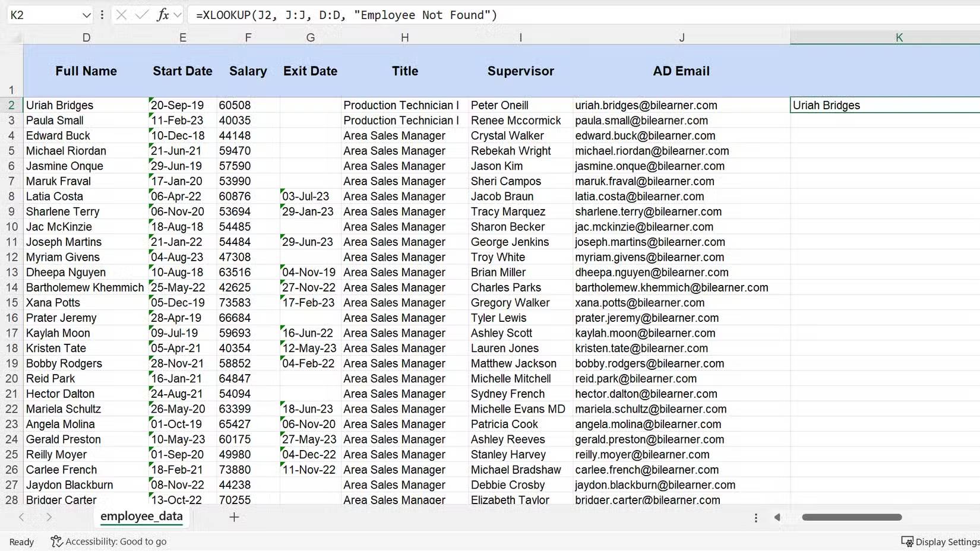Open the Name Box dropdown
Image resolution: width=980 pixels, height=551 pixels.
tap(87, 15)
